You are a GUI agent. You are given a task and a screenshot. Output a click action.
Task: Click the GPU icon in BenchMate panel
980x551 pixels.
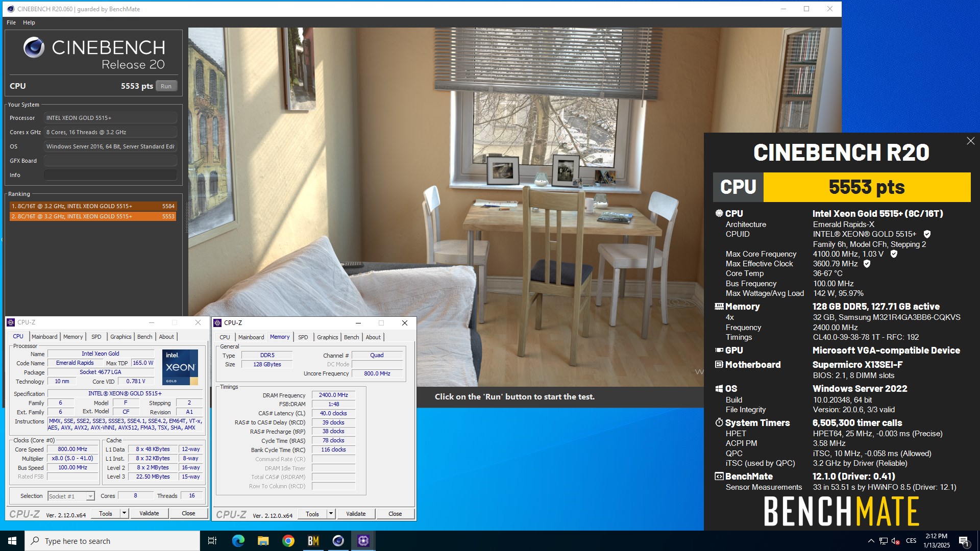tap(719, 350)
